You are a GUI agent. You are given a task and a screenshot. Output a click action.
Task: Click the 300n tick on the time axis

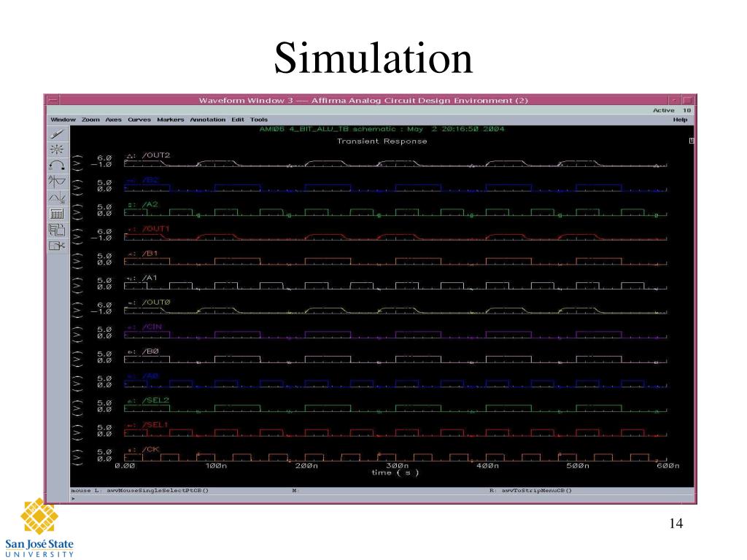397,466
